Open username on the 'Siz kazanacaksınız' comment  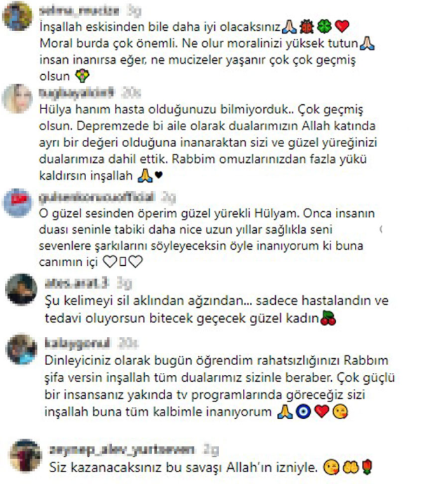coord(122,450)
